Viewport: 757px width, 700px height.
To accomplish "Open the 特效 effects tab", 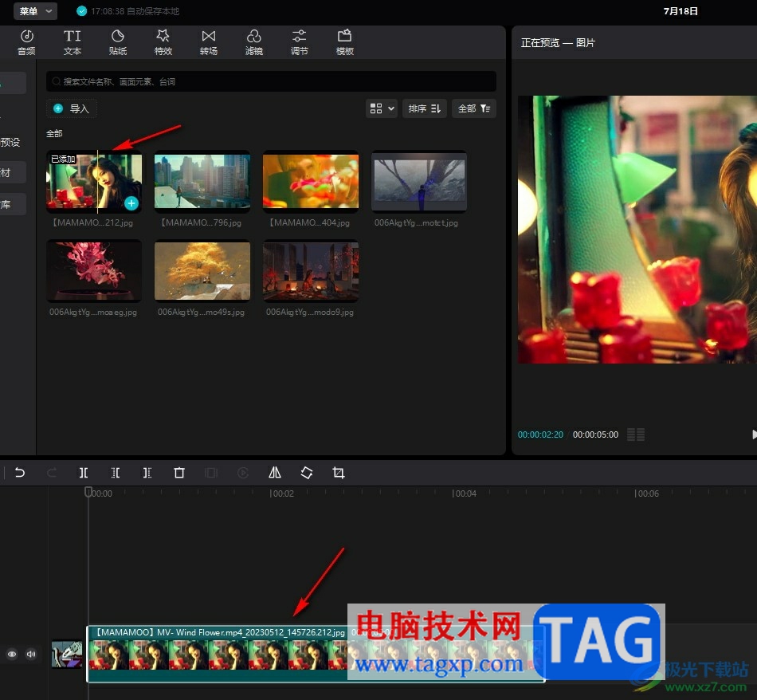I will point(163,42).
